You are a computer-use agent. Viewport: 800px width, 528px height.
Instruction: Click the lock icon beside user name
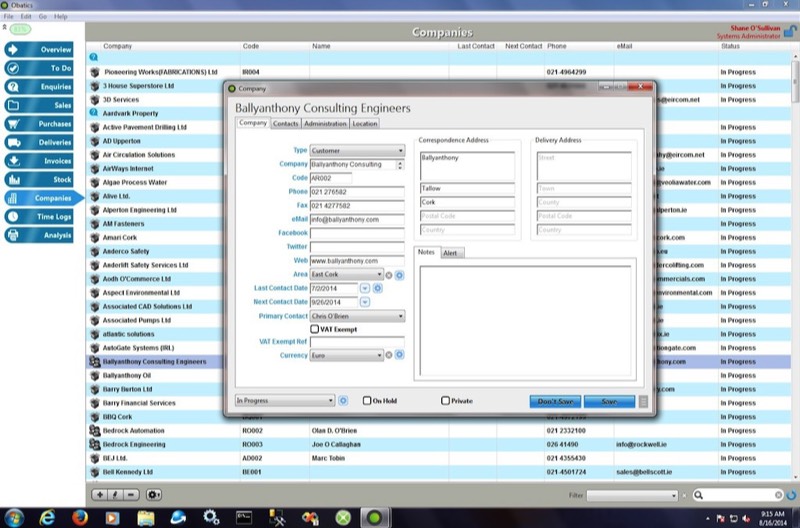coord(790,32)
